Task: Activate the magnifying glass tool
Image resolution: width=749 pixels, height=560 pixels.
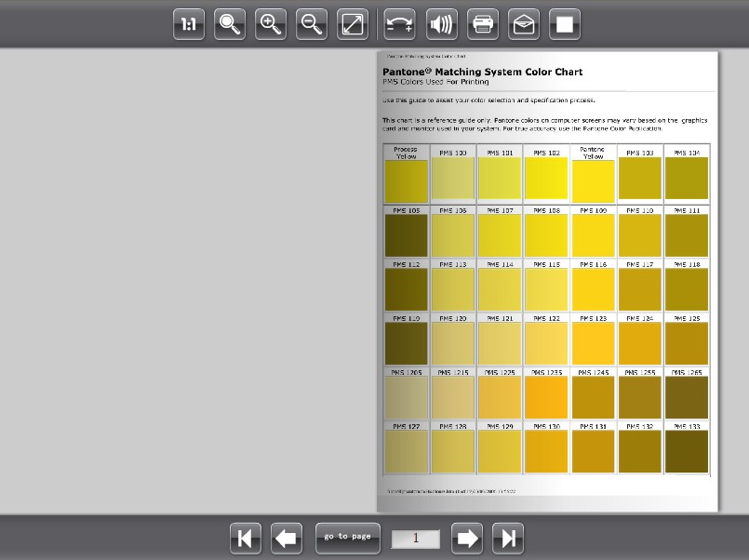Action: pyautogui.click(x=230, y=24)
